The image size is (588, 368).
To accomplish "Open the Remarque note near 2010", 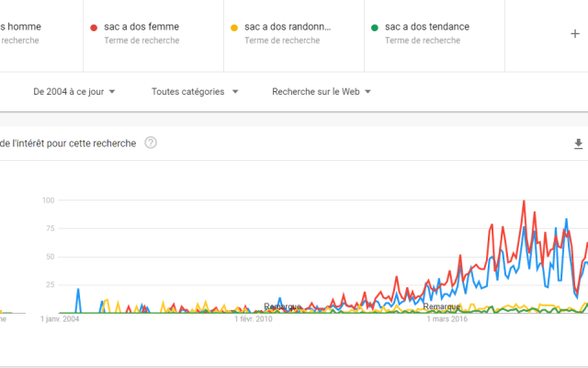I will click(282, 306).
